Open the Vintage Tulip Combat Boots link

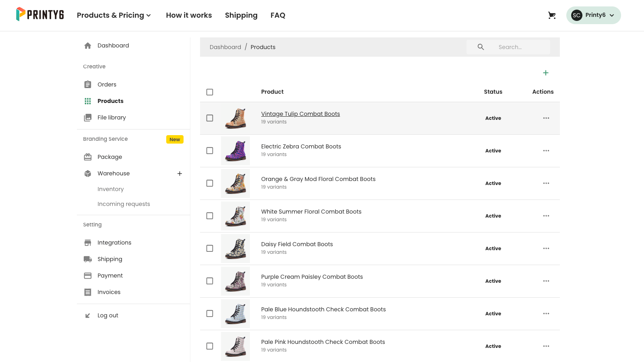[x=300, y=114]
